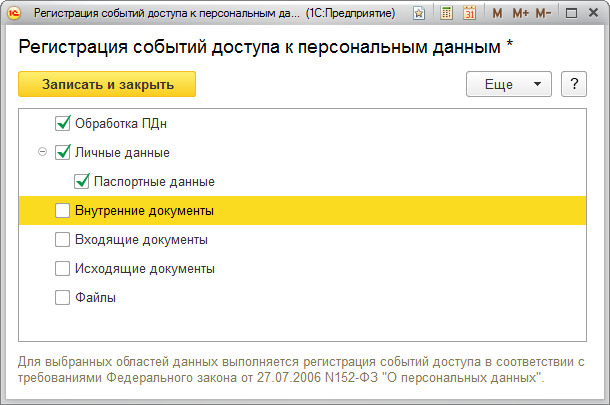
Task: Collapse the Личные данные tree node
Action: (x=42, y=153)
